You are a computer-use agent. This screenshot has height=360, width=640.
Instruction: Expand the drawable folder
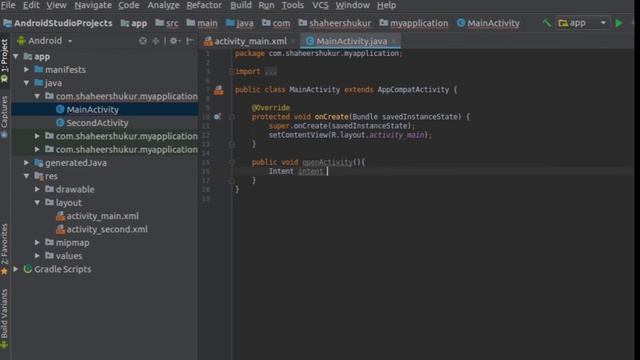pyautogui.click(x=37, y=189)
